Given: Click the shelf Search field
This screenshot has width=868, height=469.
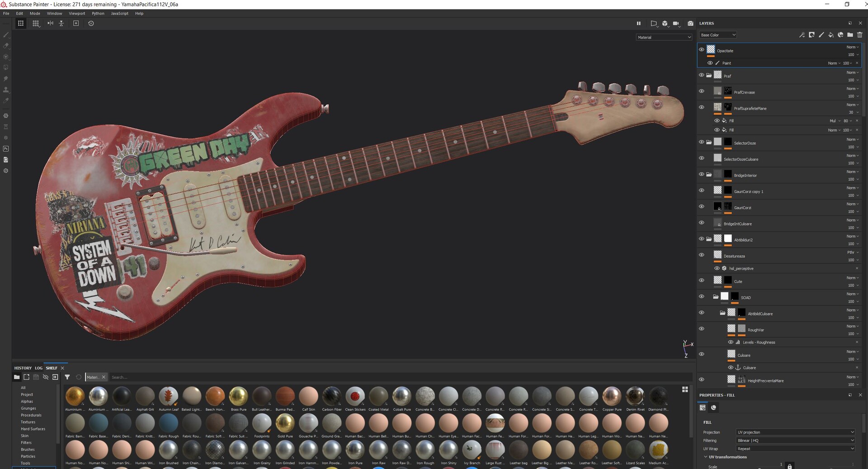Looking at the screenshot, I should coord(400,377).
